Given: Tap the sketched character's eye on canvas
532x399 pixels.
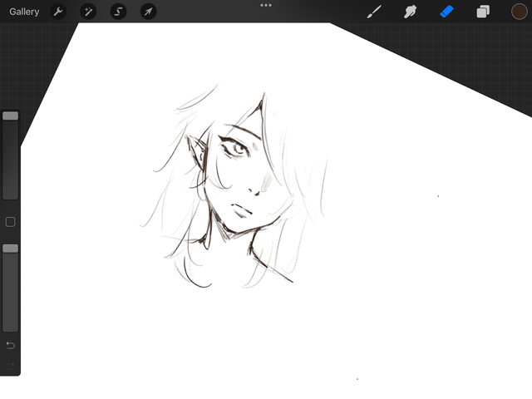Looking at the screenshot, I should click(x=238, y=150).
